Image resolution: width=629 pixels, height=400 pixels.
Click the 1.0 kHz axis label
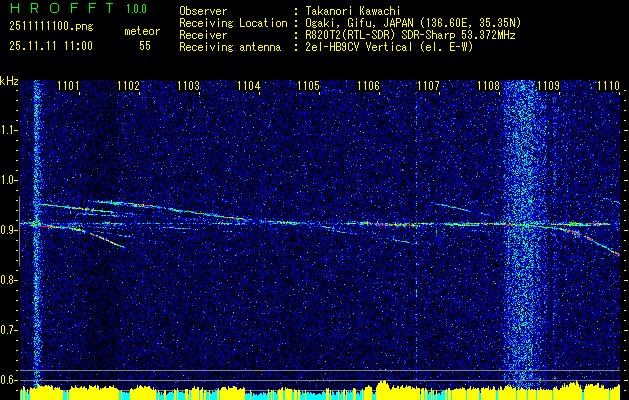coord(9,180)
